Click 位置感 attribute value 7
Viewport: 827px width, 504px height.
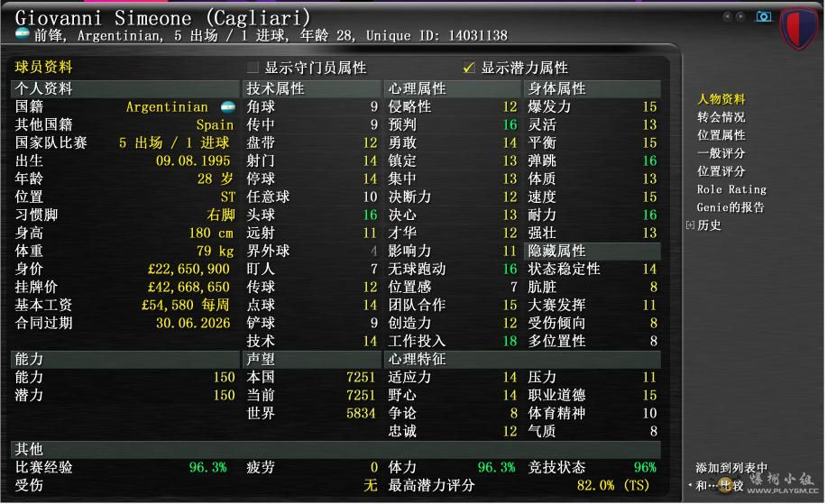(x=514, y=287)
